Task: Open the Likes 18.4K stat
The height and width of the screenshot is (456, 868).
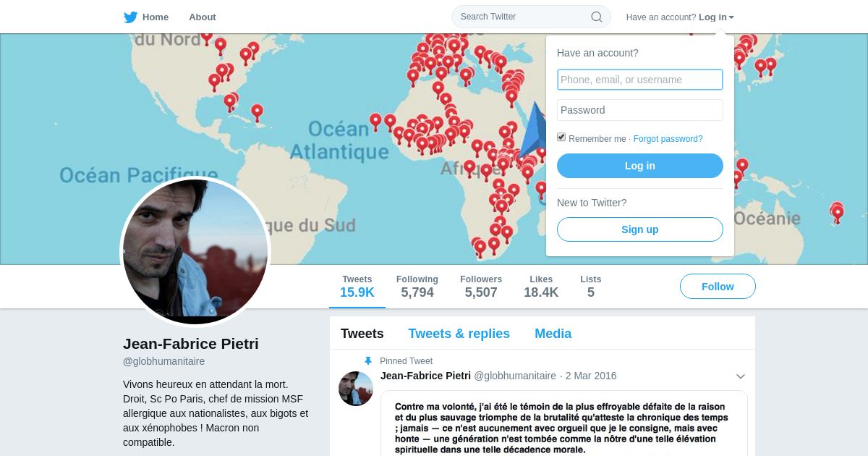Action: 541,287
